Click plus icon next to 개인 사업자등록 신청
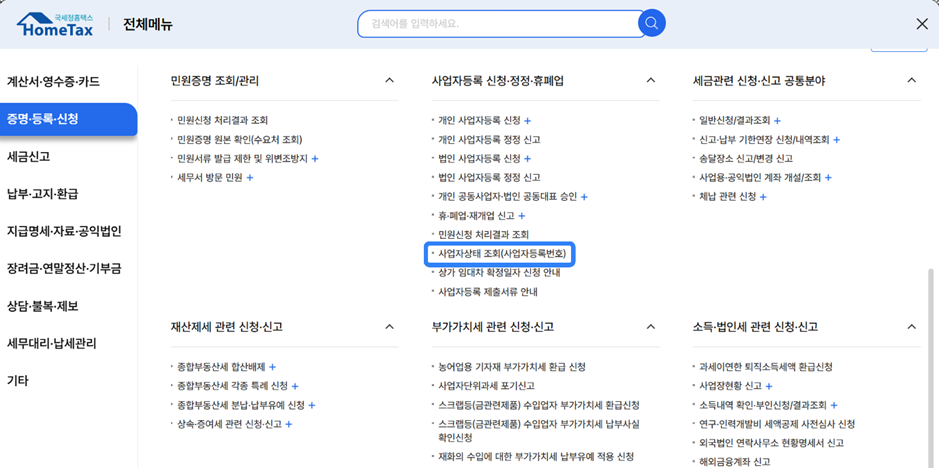 coord(528,120)
